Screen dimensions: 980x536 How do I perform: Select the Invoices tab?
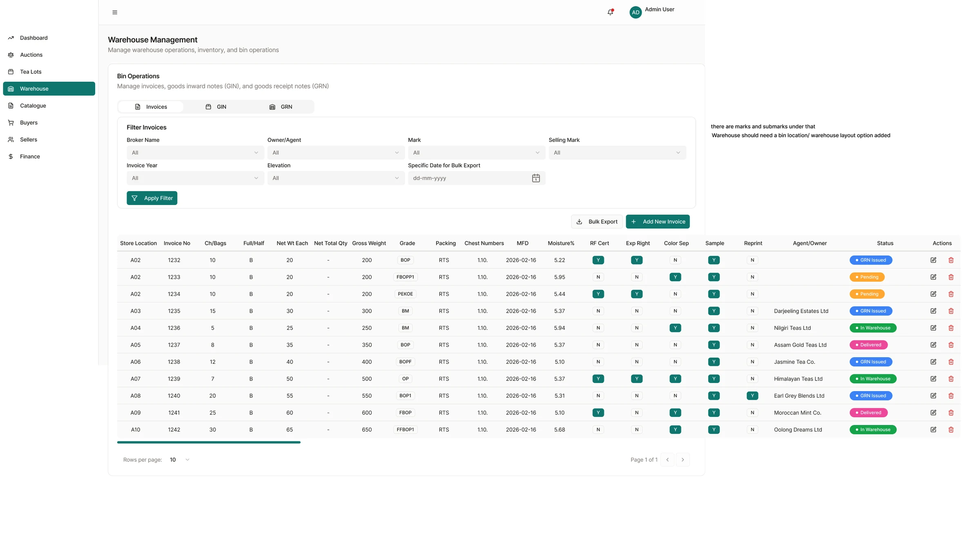(151, 107)
